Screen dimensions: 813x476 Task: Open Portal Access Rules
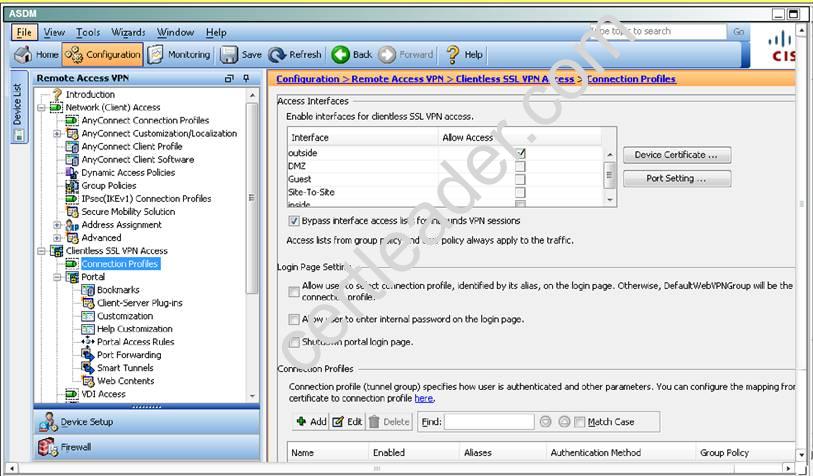(136, 342)
